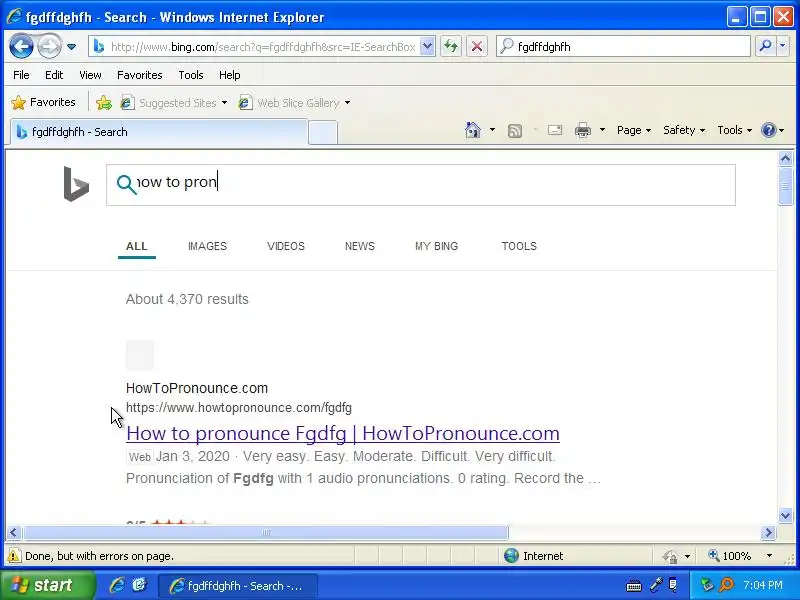Click the Home icon in command bar
800x600 pixels.
click(473, 130)
